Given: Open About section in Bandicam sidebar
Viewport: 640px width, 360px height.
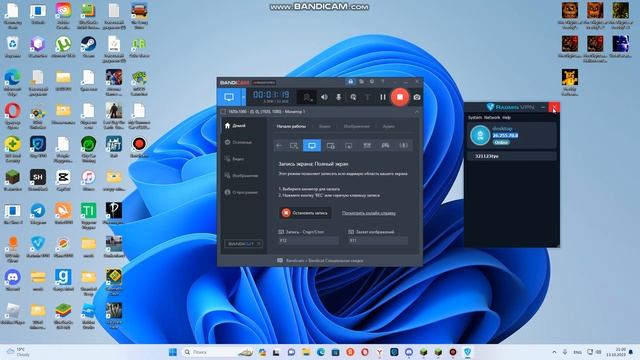Looking at the screenshot, I should (x=242, y=192).
